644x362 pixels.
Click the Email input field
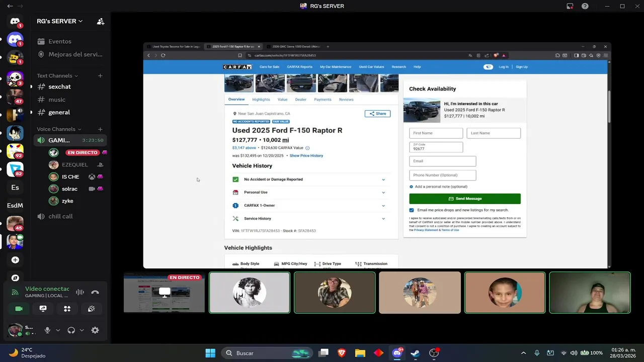[442, 161]
